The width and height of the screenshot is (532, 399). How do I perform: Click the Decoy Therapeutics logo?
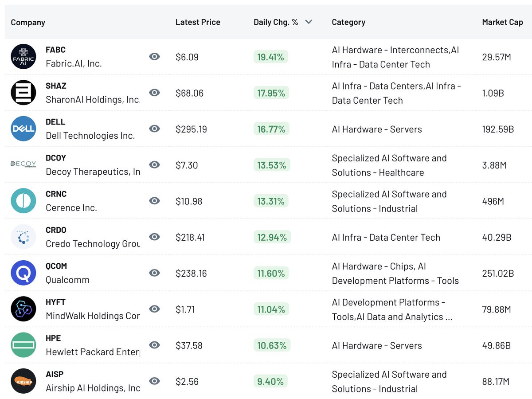click(23, 164)
